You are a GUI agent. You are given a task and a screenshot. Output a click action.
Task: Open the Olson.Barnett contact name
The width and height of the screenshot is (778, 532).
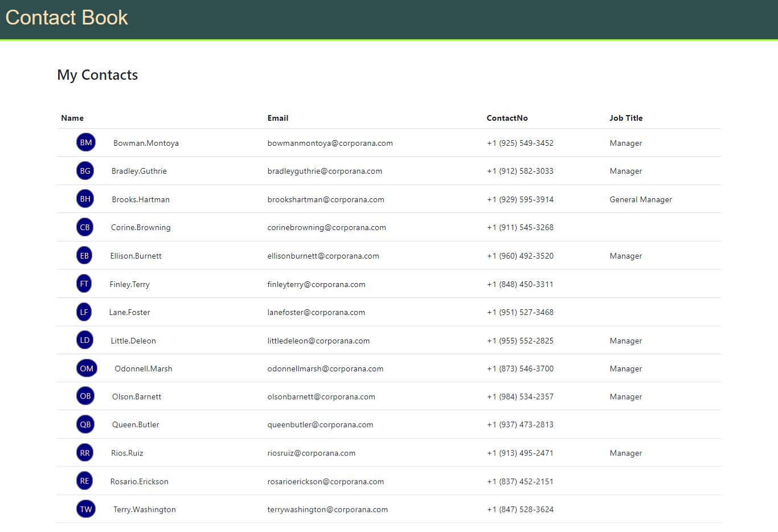tap(137, 396)
